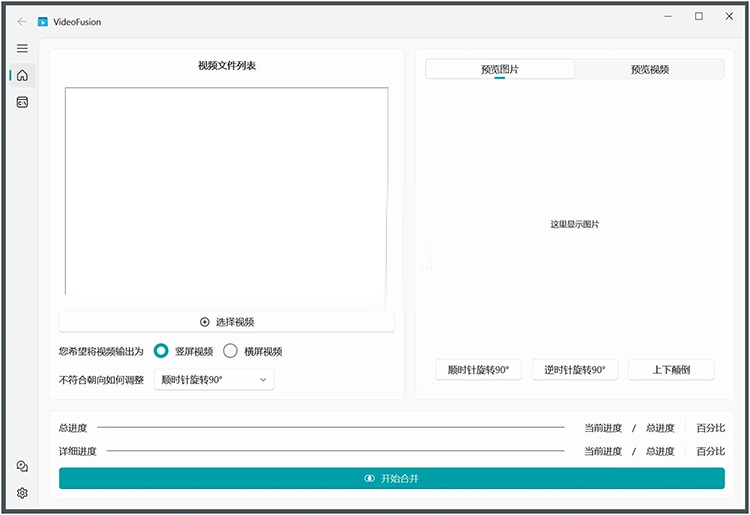Image resolution: width=750 pixels, height=515 pixels.
Task: Expand the 顺时针旋转90° dropdown
Action: tap(214, 380)
